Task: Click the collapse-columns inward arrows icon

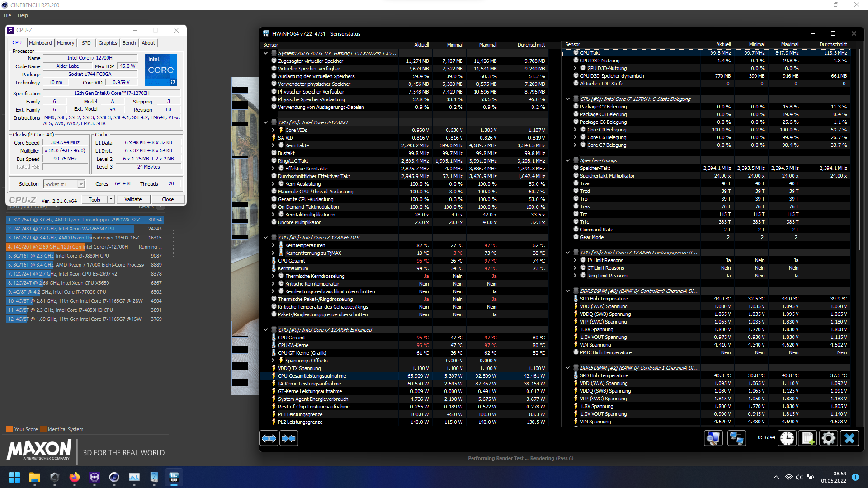Action: coord(288,438)
